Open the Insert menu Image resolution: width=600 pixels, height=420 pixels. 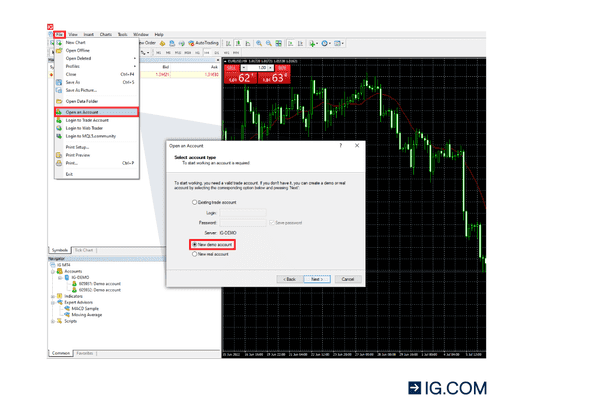click(89, 34)
